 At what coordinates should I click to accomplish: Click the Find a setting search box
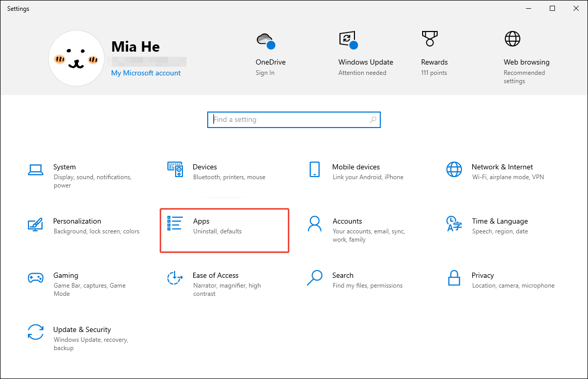(293, 119)
